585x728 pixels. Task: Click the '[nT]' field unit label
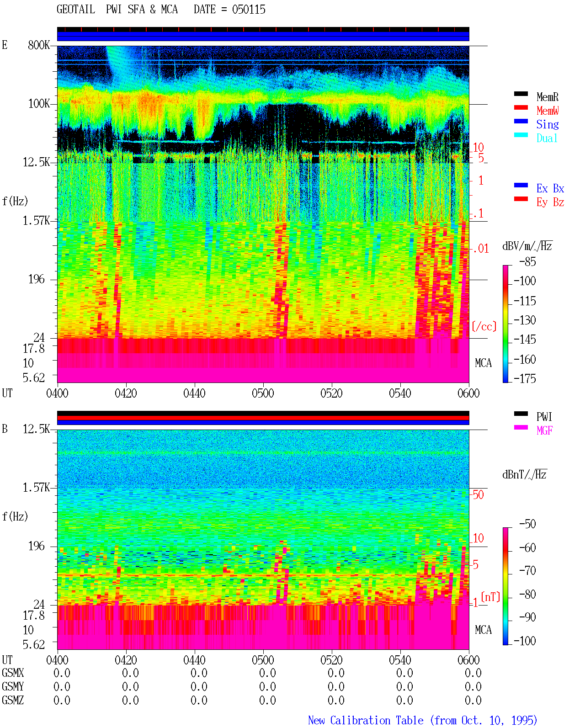pyautogui.click(x=490, y=597)
